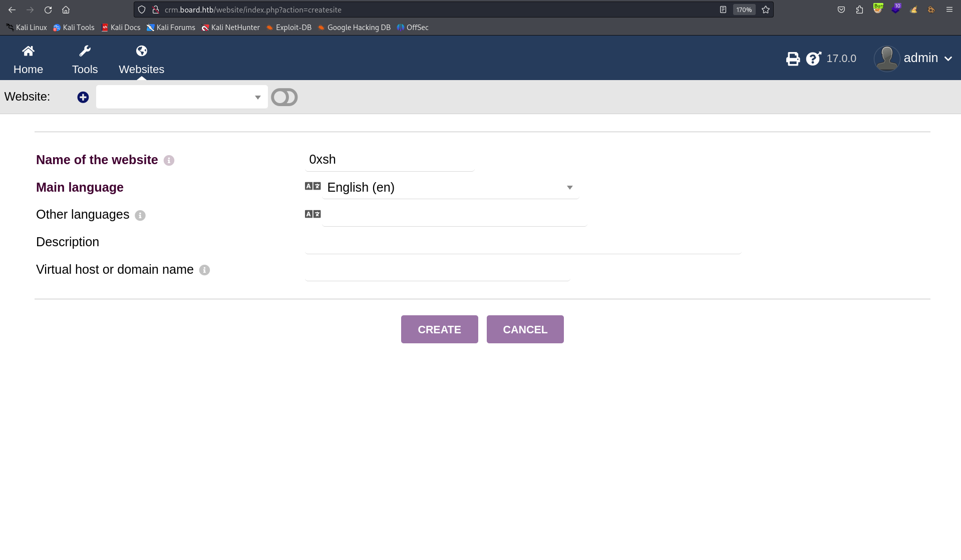Click the Virtual host info icon
The height and width of the screenshot is (560, 961).
pos(204,270)
